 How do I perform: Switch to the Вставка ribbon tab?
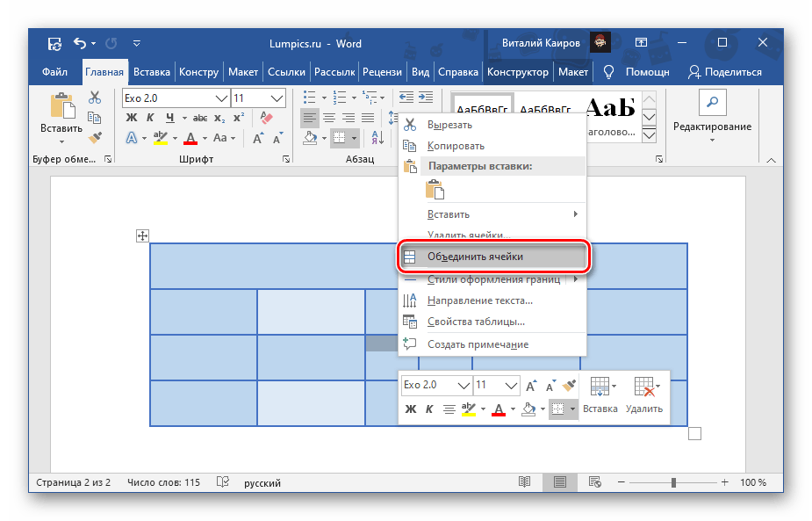pyautogui.click(x=151, y=72)
